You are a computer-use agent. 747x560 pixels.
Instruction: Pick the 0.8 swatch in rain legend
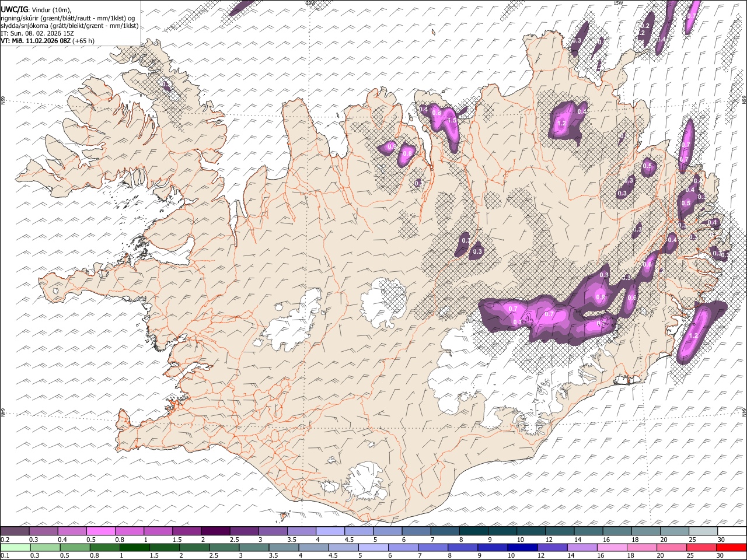(104, 547)
